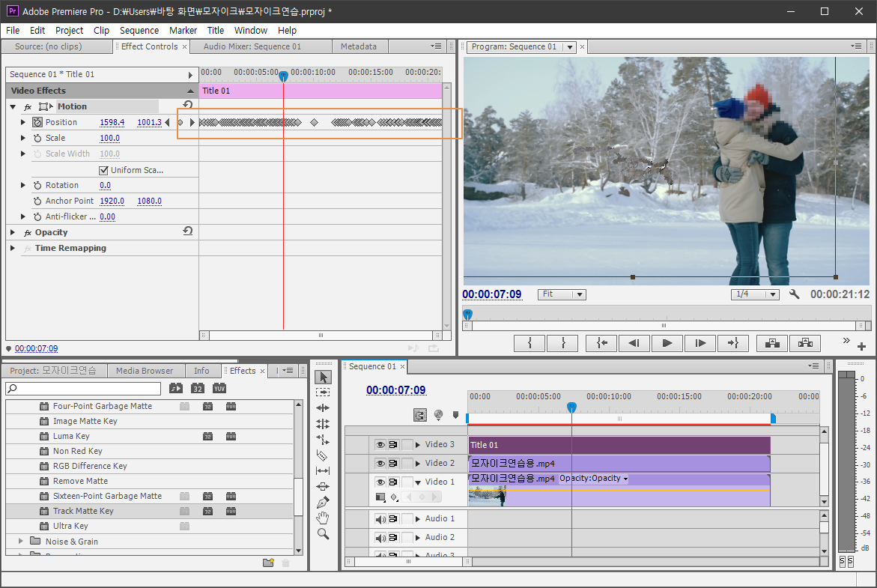Expand the Video 3 track
The image size is (877, 588).
(418, 445)
